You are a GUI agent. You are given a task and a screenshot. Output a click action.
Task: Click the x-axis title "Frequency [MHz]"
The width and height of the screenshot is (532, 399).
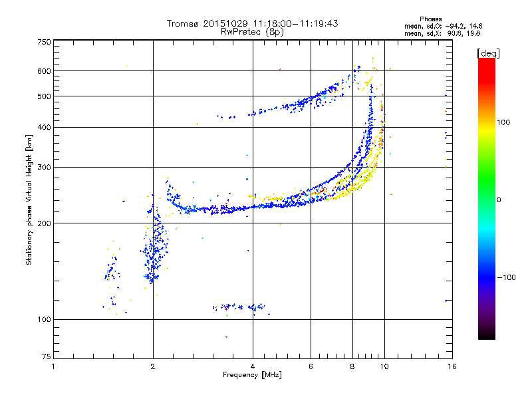coord(252,375)
